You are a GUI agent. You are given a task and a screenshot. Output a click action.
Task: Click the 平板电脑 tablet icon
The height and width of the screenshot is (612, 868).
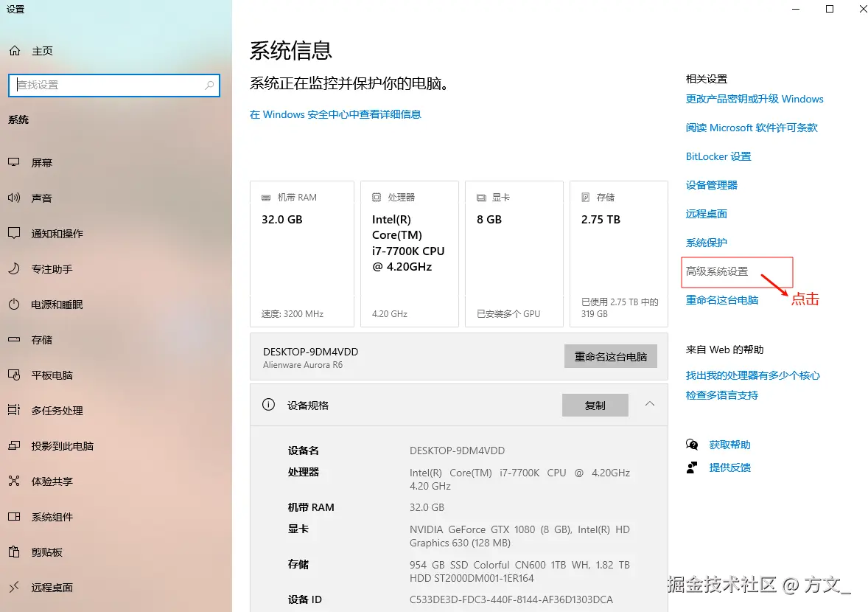14,375
